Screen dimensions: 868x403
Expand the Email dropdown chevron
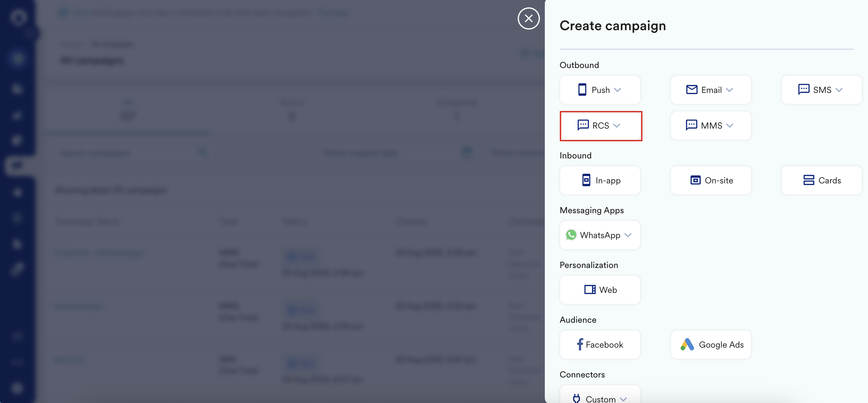pyautogui.click(x=729, y=90)
